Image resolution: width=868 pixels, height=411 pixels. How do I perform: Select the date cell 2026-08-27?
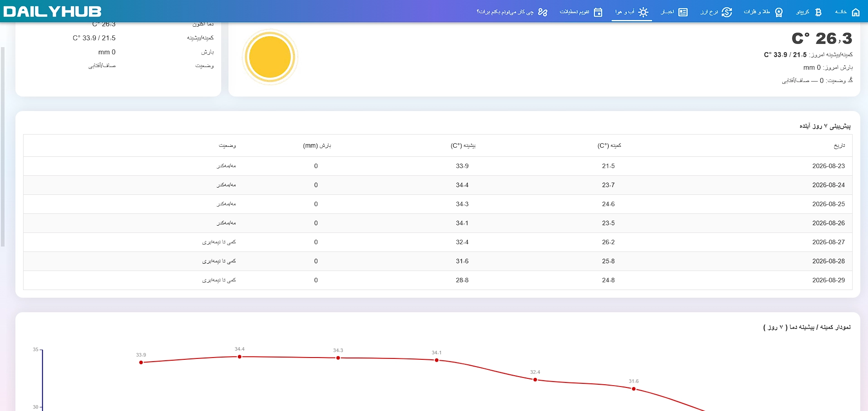pos(828,242)
